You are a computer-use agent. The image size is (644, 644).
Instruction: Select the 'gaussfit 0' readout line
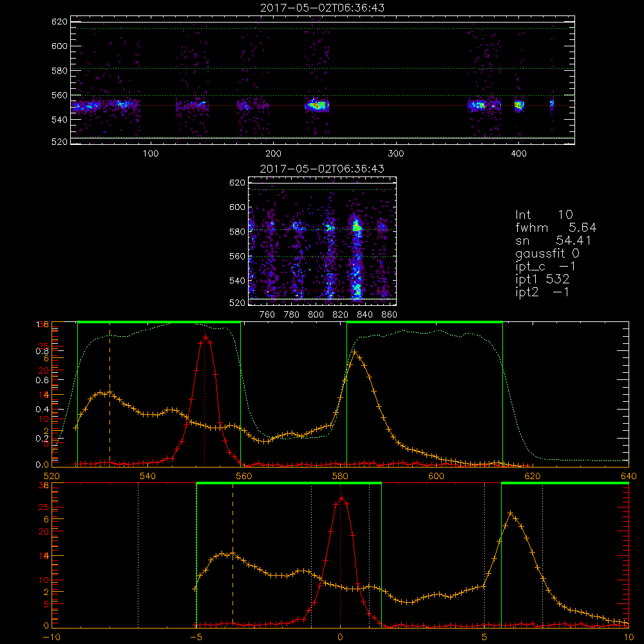pyautogui.click(x=547, y=254)
